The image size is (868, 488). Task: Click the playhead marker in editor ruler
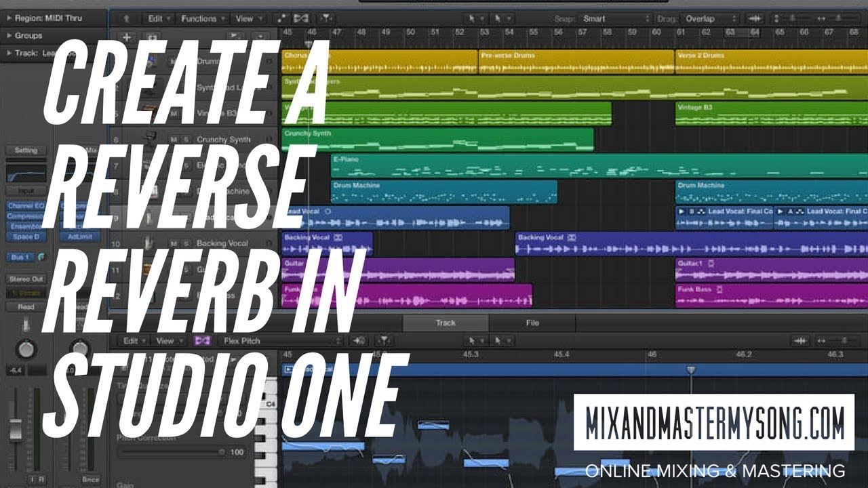tap(691, 370)
